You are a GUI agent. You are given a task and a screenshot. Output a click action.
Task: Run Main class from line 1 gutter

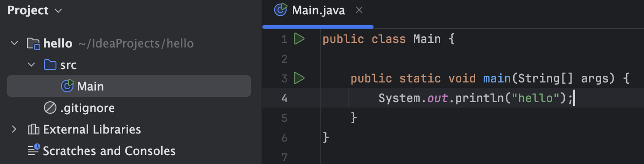tap(299, 39)
